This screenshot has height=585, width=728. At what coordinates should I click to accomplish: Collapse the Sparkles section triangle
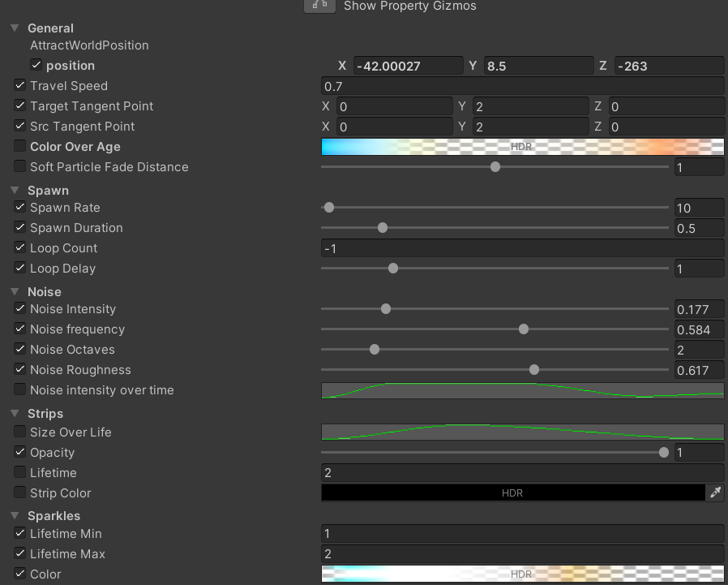(15, 516)
